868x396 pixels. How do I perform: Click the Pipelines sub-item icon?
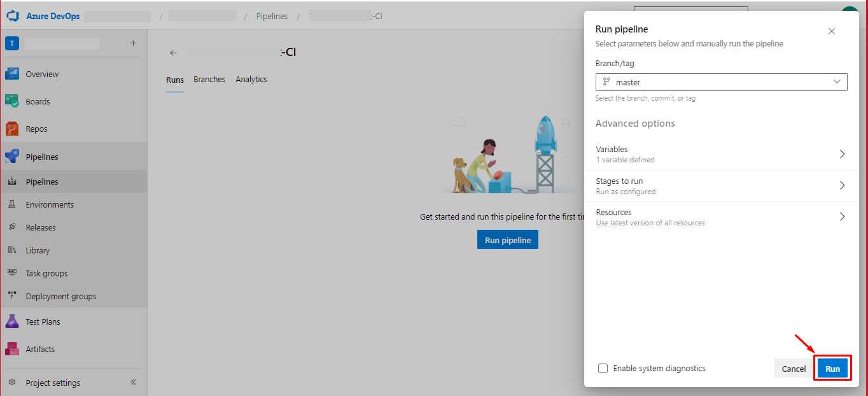12,181
